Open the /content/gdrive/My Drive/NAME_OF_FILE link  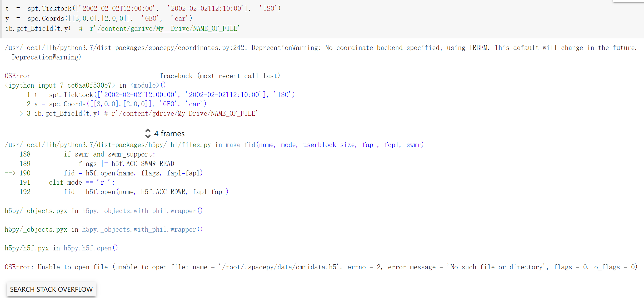168,28
